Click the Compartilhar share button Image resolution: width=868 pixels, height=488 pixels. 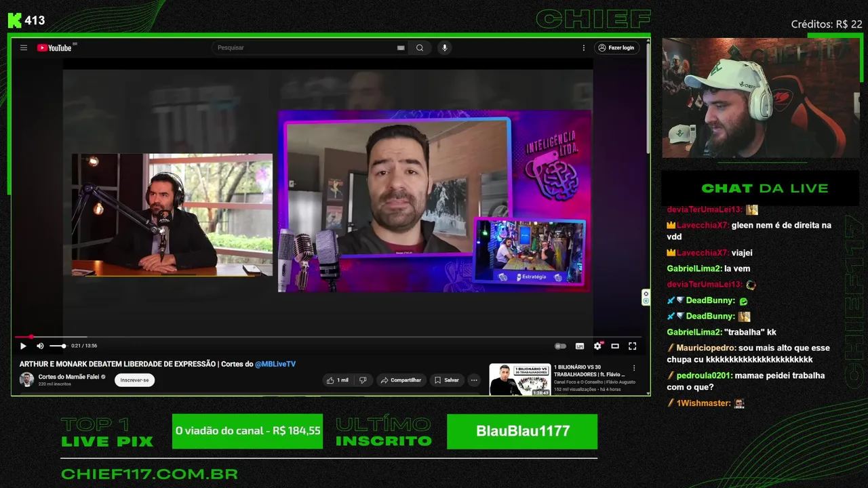pos(401,380)
